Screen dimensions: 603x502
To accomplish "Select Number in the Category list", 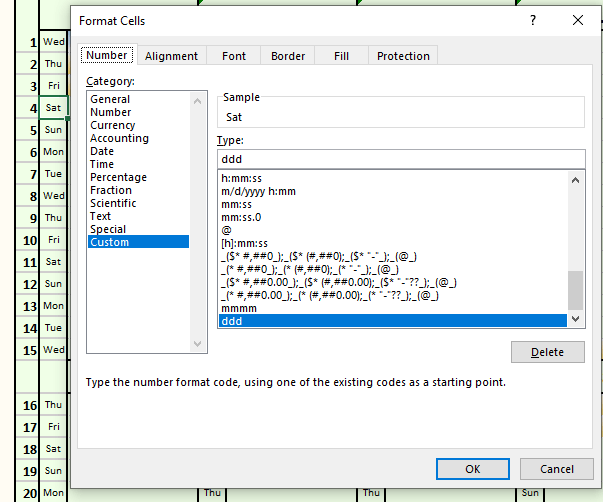I will (138, 112).
